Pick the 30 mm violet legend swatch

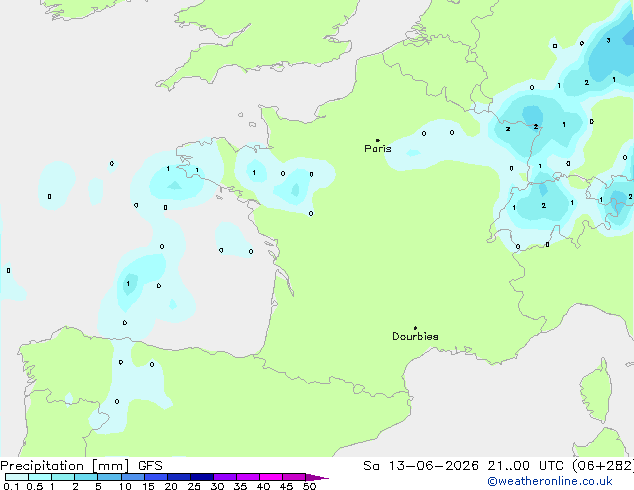[x=225, y=477]
